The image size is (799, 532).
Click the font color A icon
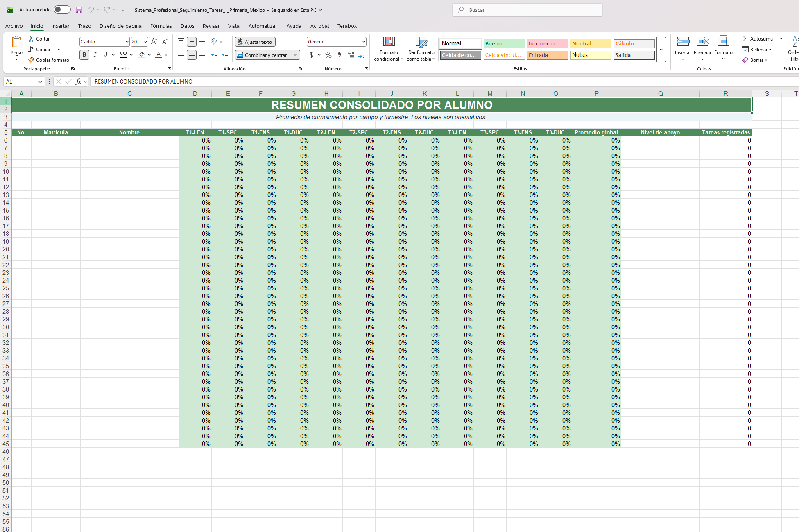(158, 54)
